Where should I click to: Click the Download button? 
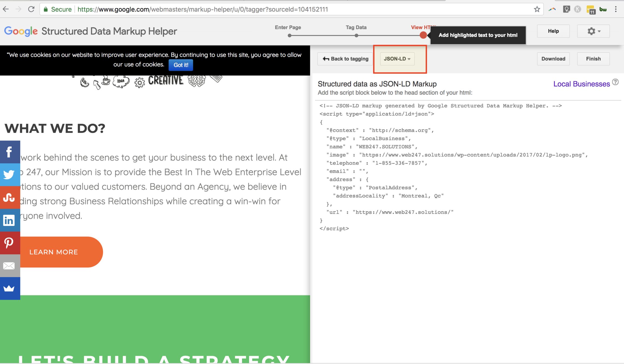click(553, 59)
